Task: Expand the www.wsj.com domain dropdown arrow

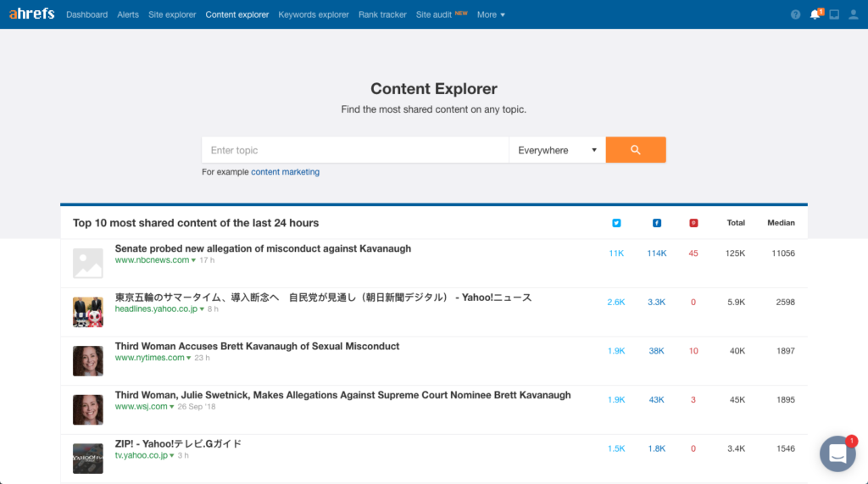Action: tap(171, 407)
